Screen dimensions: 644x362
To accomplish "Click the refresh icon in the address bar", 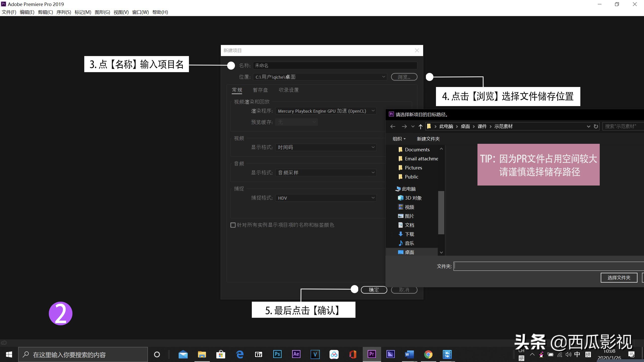I will [x=596, y=126].
